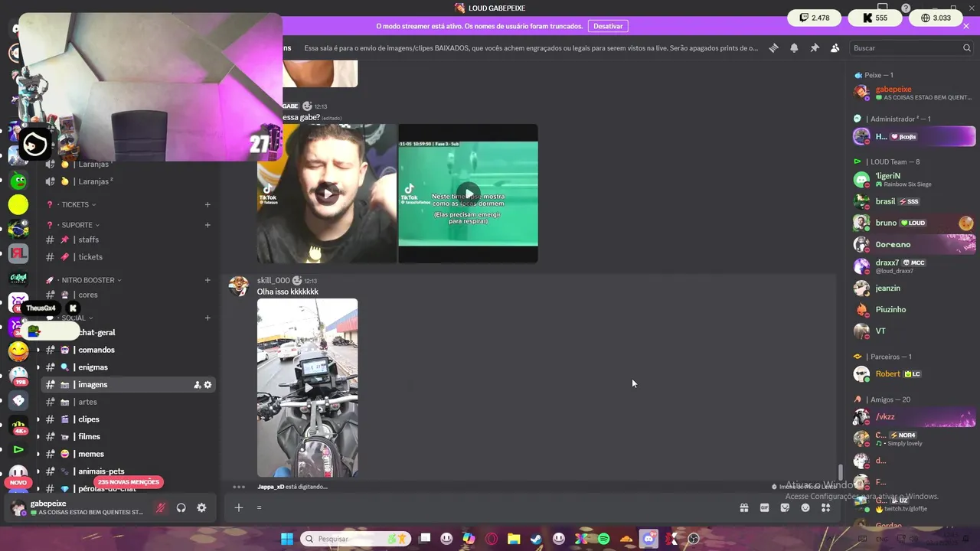Image resolution: width=980 pixels, height=551 pixels.
Task: Open the gift icon in message bar
Action: pos(743,507)
